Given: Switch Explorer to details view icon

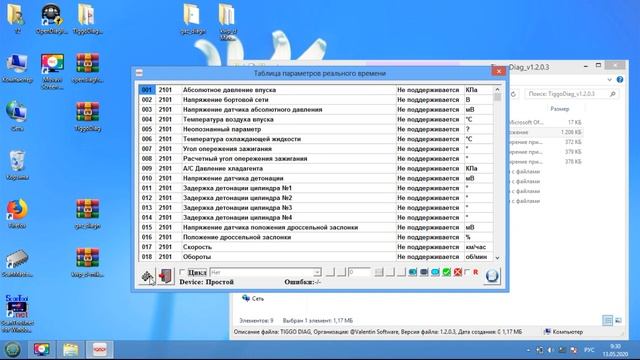Looking at the screenshot, I should tap(607, 320).
